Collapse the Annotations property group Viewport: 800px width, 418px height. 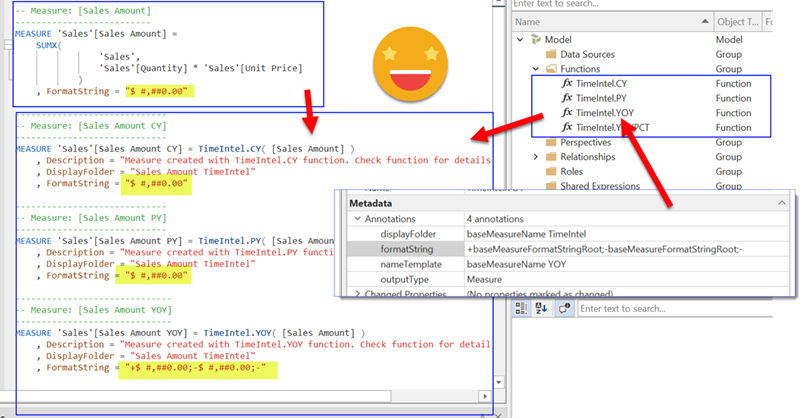point(357,218)
